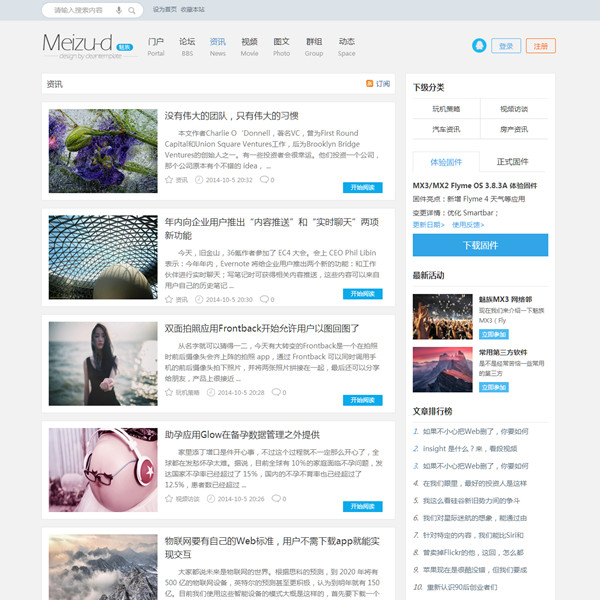
Task: Click 开始阅读 for Evernote 内容推送 article
Action: 362,294
